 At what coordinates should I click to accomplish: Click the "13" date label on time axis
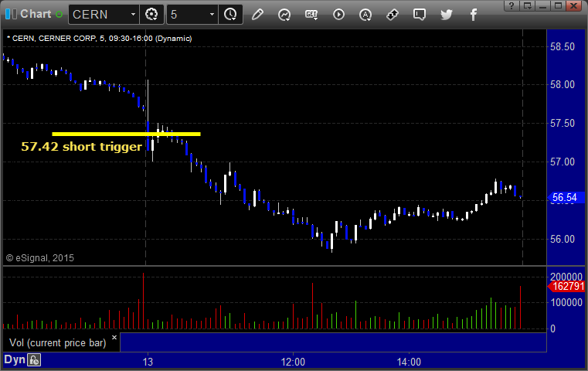pos(148,362)
